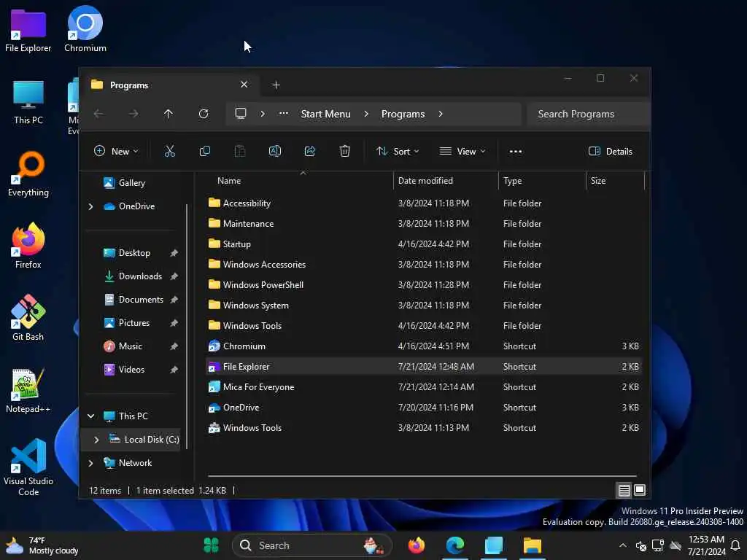The height and width of the screenshot is (560, 747).
Task: Expand Network in navigation pane
Action: coord(90,463)
